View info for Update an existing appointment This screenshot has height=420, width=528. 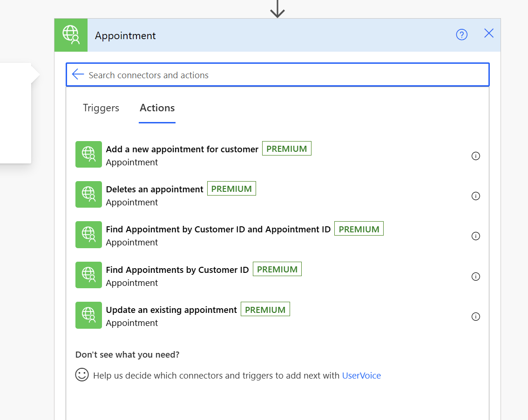point(475,317)
